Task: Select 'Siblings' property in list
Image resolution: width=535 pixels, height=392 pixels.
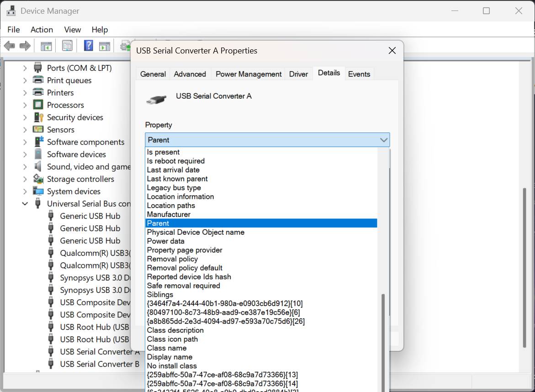Action: coord(261,294)
